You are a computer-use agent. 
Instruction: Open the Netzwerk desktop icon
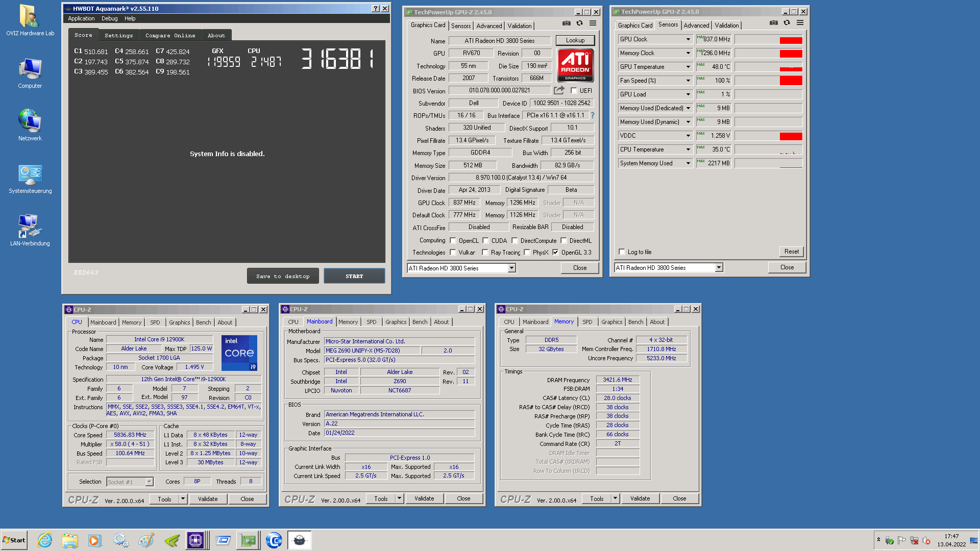click(30, 125)
